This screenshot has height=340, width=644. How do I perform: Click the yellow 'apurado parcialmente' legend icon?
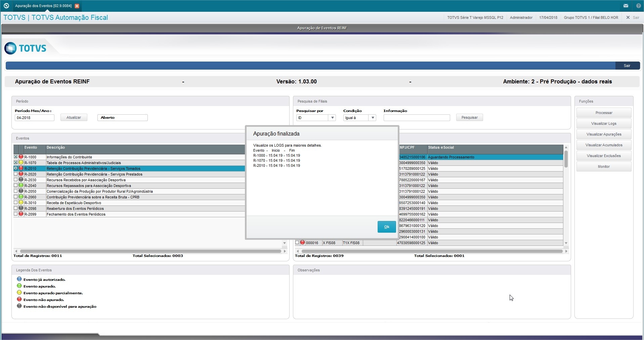coord(19,293)
